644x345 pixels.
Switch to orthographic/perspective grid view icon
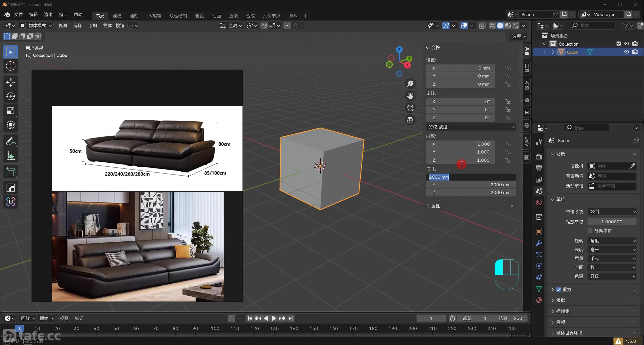coord(410,120)
